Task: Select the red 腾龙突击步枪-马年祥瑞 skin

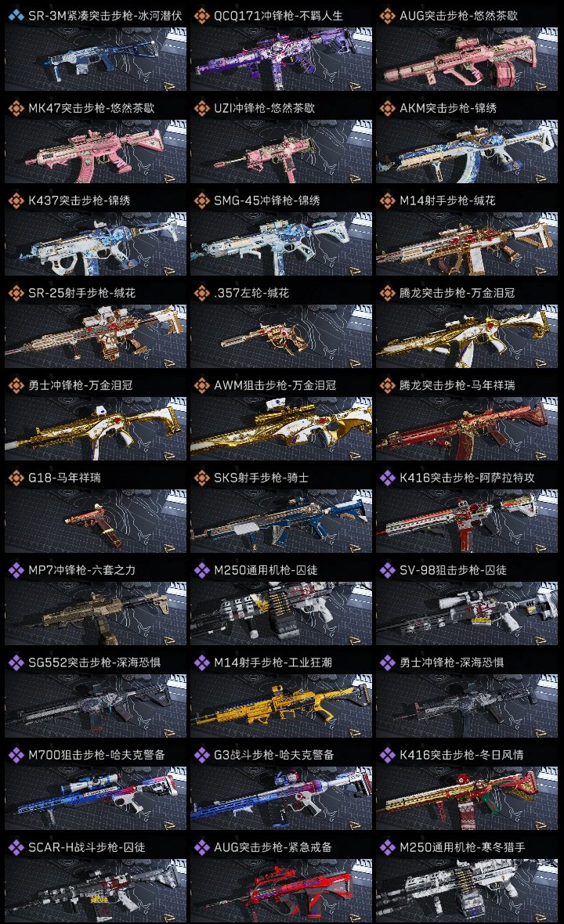Action: 467,428
